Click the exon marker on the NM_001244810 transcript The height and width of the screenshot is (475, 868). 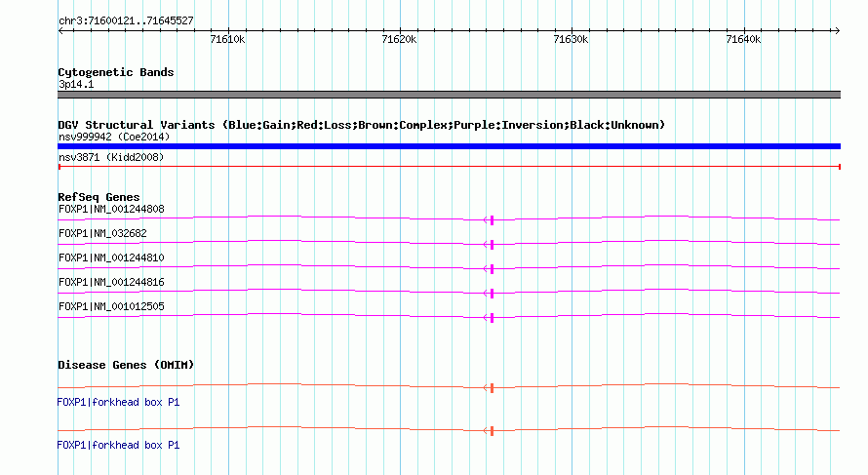[492, 269]
